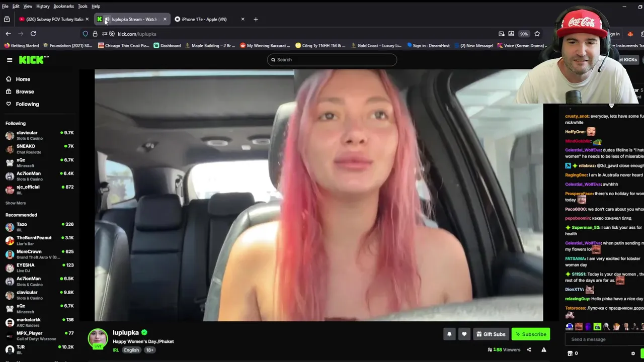Click the Search input field
The height and width of the screenshot is (362, 644).
click(x=332, y=60)
